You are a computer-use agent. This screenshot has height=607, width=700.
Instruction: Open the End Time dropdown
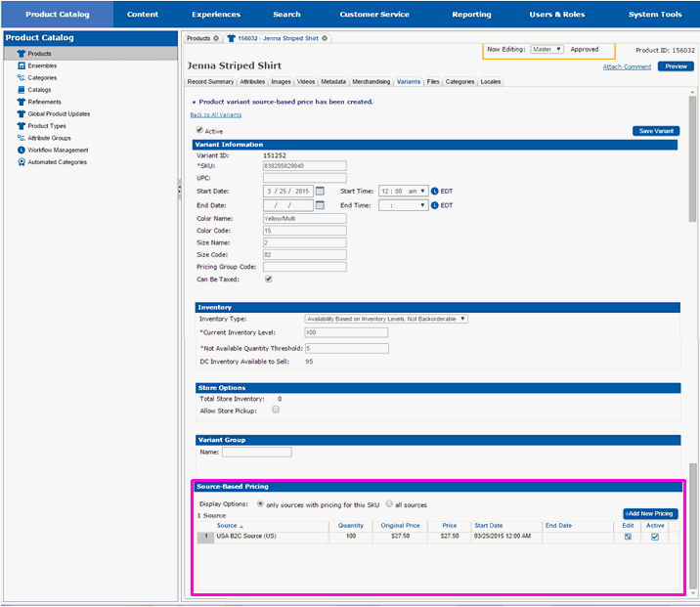[403, 205]
